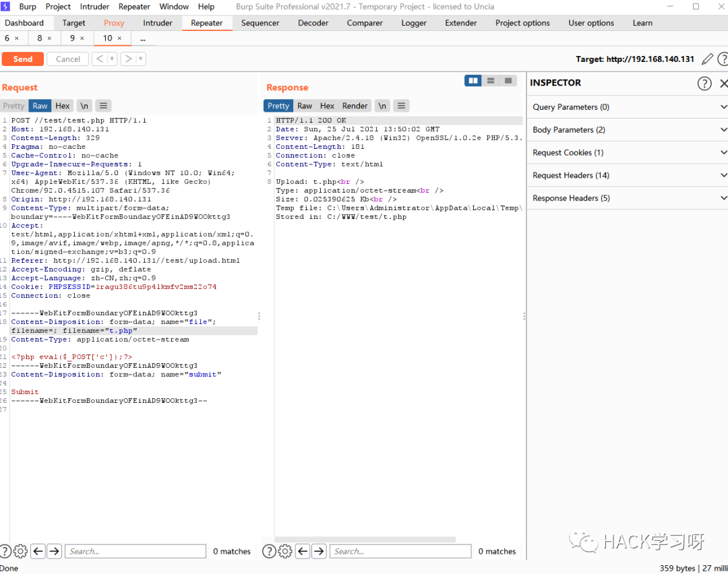728x574 pixels.
Task: Switch to top-bottom layout view
Action: coord(491,81)
